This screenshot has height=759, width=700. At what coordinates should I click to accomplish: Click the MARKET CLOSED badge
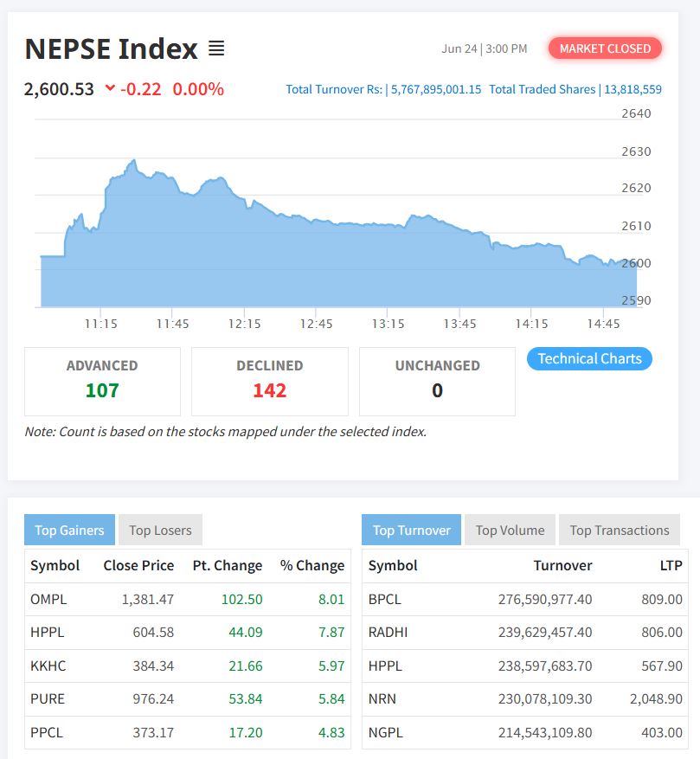coord(605,48)
